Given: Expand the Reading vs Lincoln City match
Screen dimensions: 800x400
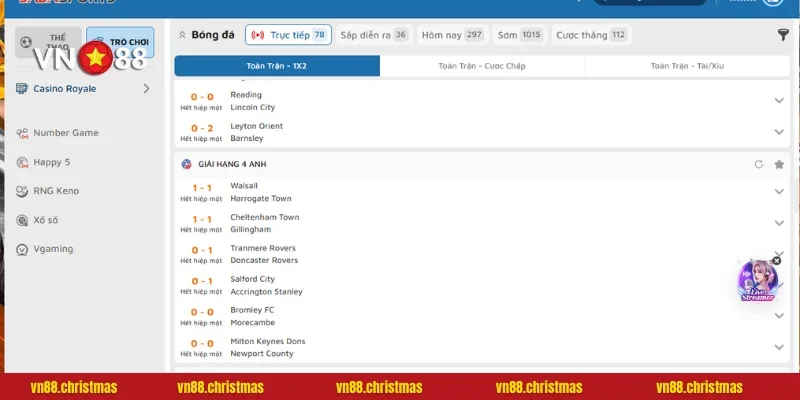Looking at the screenshot, I should click(779, 101).
